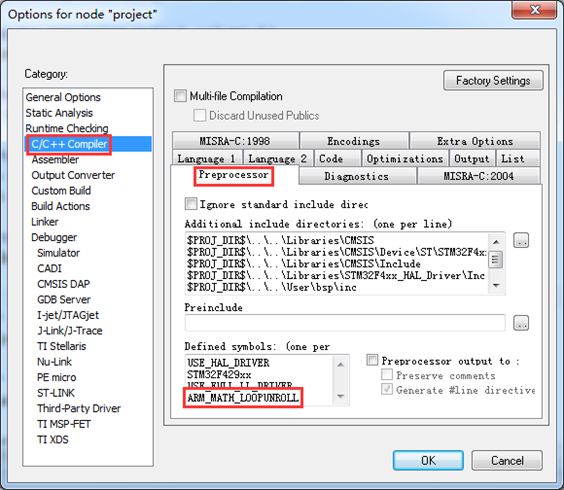The width and height of the screenshot is (564, 490).
Task: Select Output Converter category
Action: (x=73, y=175)
